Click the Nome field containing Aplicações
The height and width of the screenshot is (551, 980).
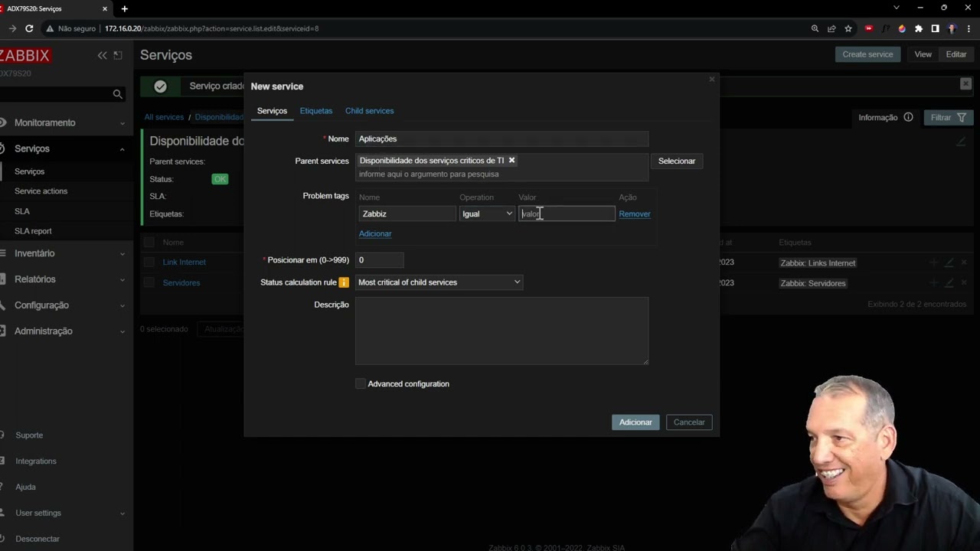tap(501, 139)
